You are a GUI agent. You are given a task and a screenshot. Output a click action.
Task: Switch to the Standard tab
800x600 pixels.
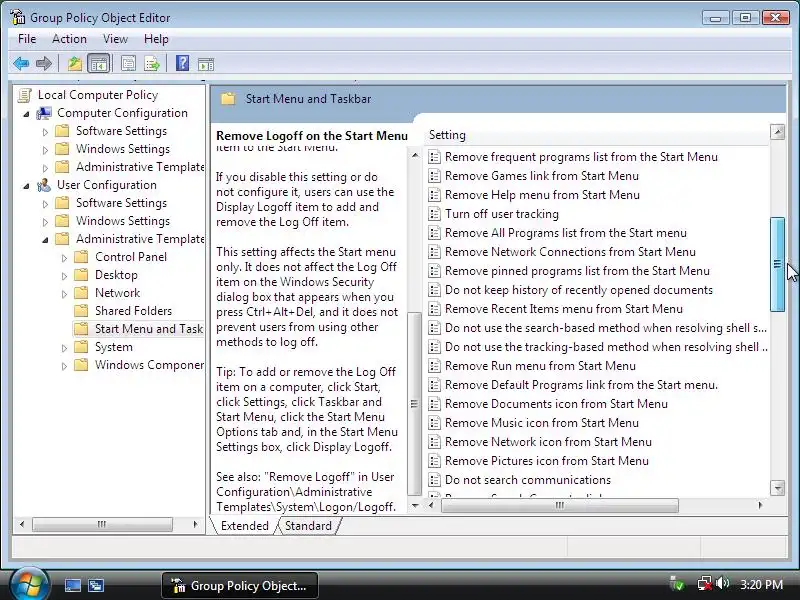pos(308,526)
